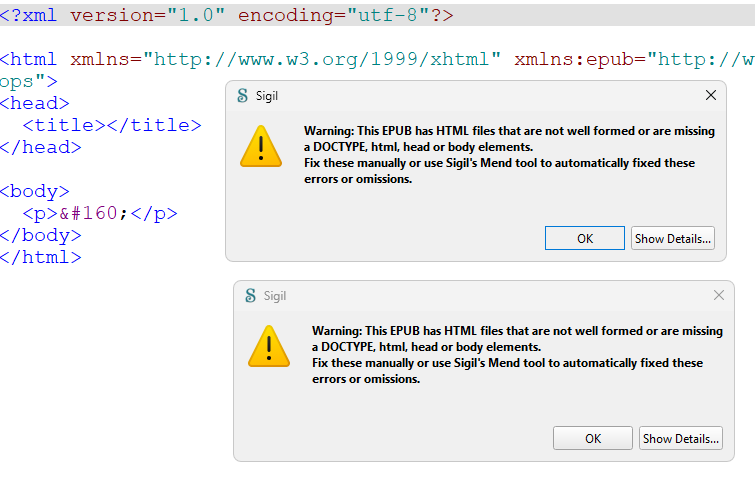Image resolution: width=755 pixels, height=487 pixels.
Task: Click the Sigil logo icon in the inactive dialog
Action: coord(250,295)
